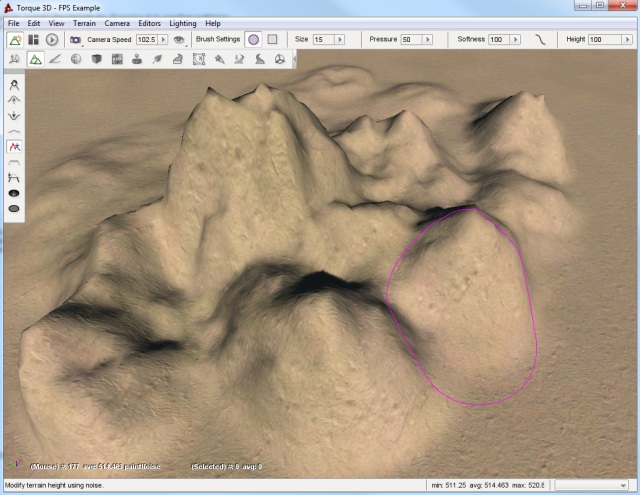
Task: Toggle the Paint Noise tool
Action: click(15, 146)
